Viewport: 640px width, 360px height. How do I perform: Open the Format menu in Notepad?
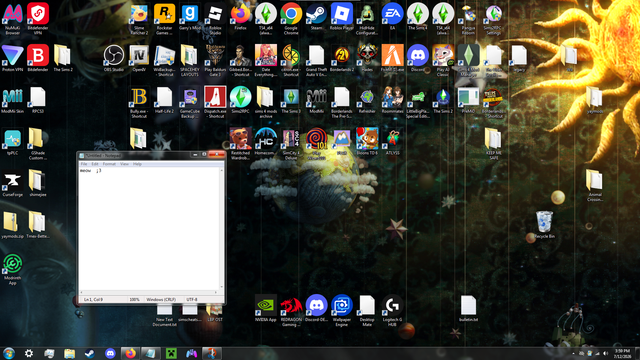[x=109, y=164]
